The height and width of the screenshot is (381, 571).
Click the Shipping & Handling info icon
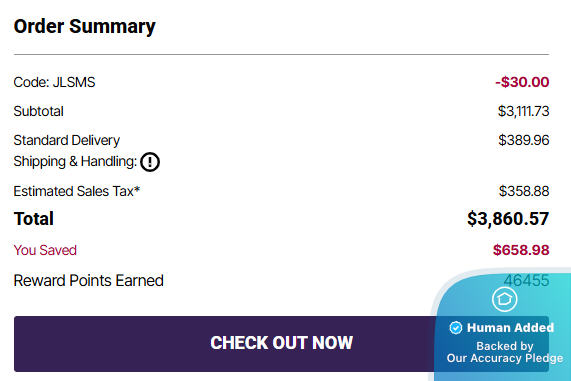(x=150, y=162)
